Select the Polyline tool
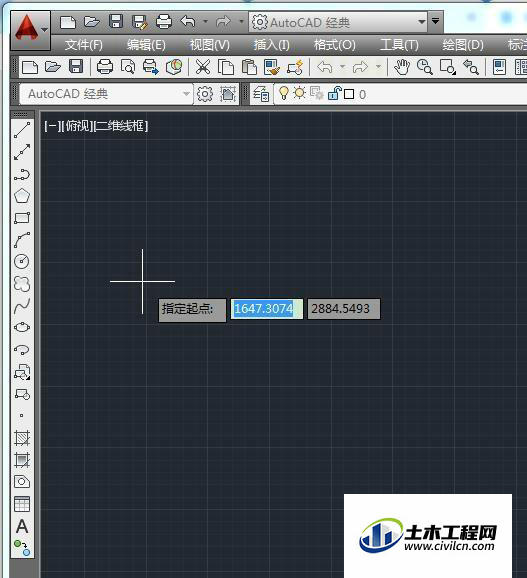 point(22,174)
